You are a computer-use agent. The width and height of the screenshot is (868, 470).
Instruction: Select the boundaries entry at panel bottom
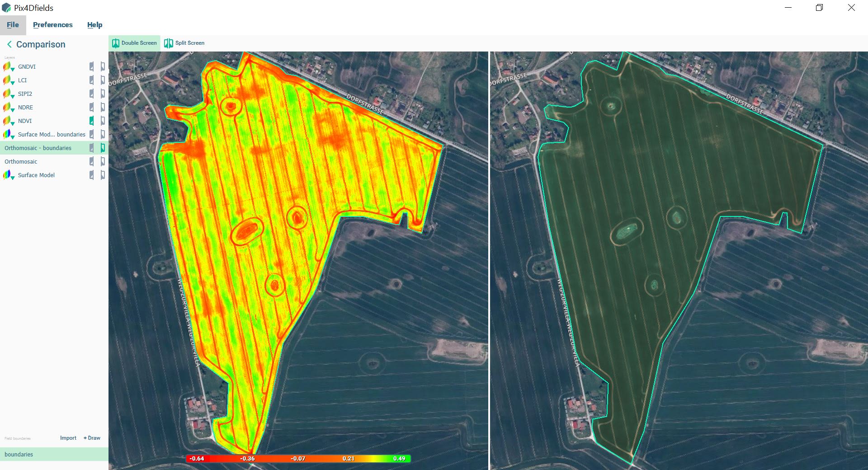click(x=19, y=454)
